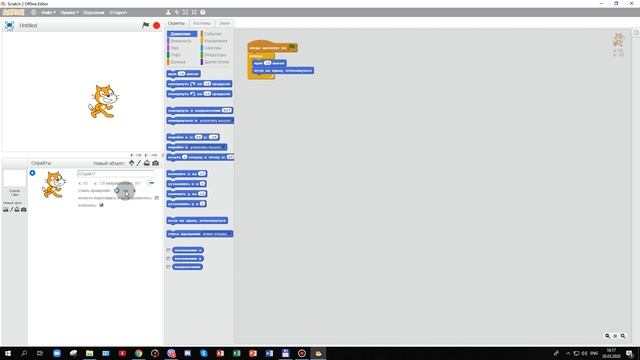Tick the checkbox beside "положение y"
The width and height of the screenshot is (640, 360).
[x=168, y=258]
